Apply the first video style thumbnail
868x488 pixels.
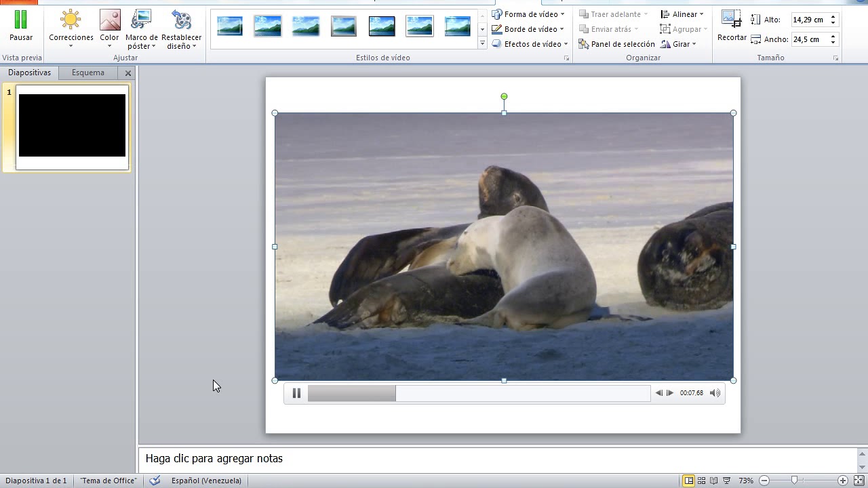(x=230, y=26)
